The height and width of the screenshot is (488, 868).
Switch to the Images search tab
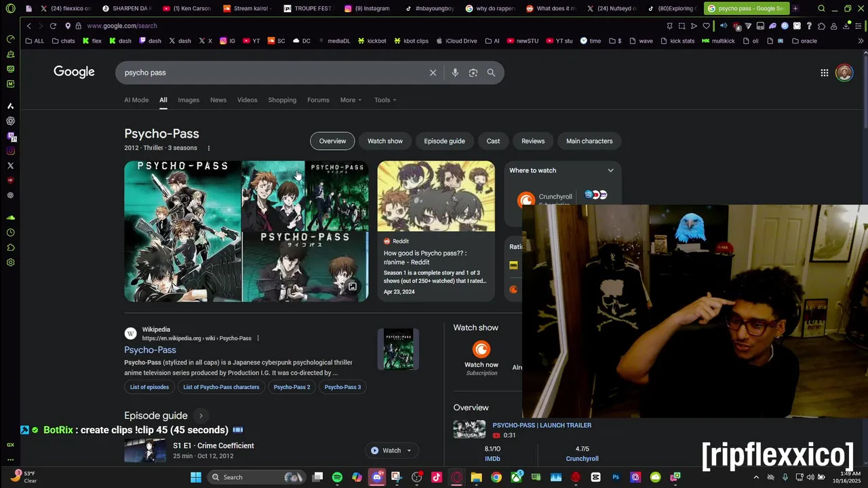(x=189, y=100)
